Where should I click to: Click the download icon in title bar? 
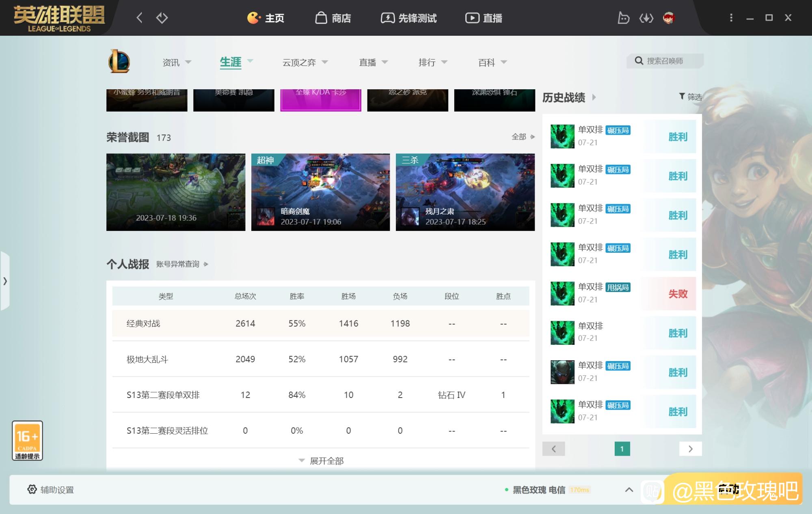click(646, 18)
